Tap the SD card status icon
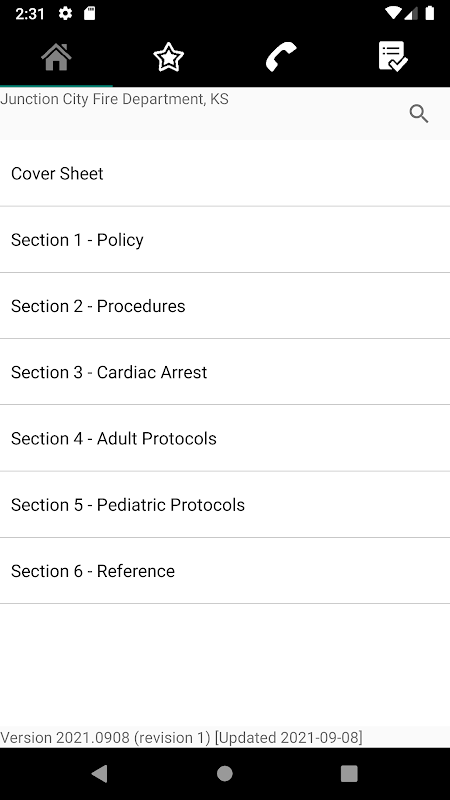450x800 pixels. pyautogui.click(x=90, y=13)
